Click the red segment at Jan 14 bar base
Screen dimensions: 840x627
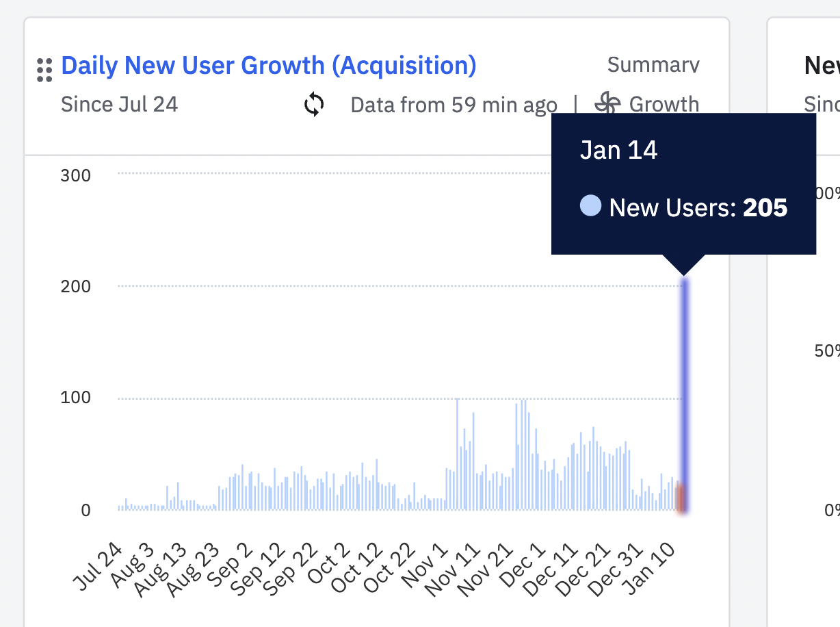tap(681, 498)
